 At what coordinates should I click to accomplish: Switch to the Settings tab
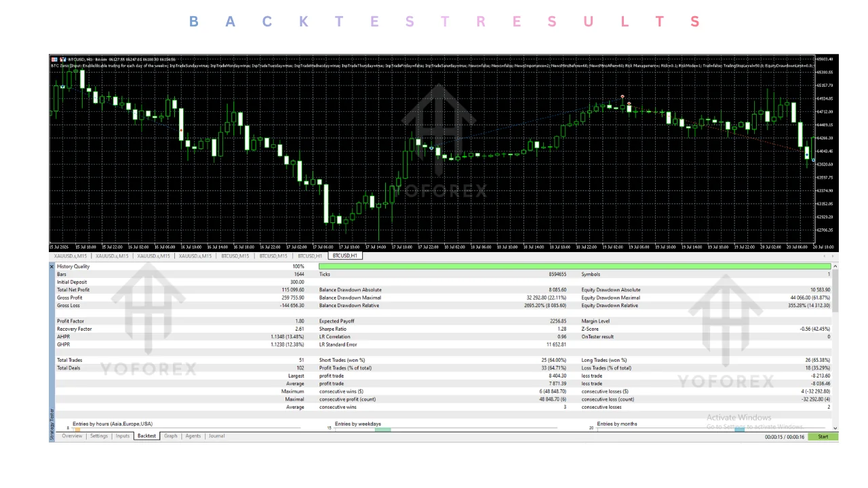(99, 436)
